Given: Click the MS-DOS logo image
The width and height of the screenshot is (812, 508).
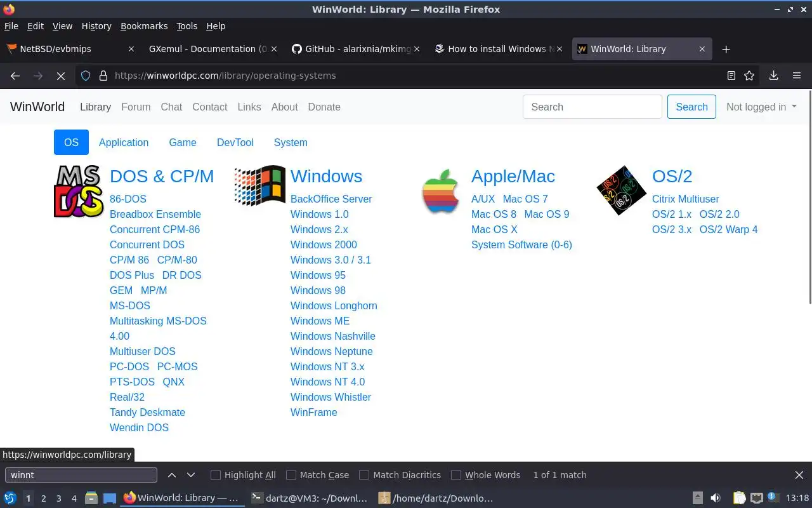Looking at the screenshot, I should [79, 191].
